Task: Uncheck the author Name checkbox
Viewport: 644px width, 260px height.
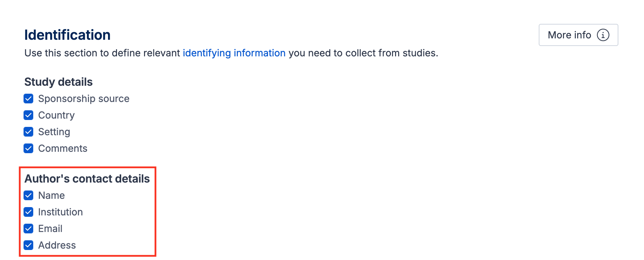Action: coord(28,195)
